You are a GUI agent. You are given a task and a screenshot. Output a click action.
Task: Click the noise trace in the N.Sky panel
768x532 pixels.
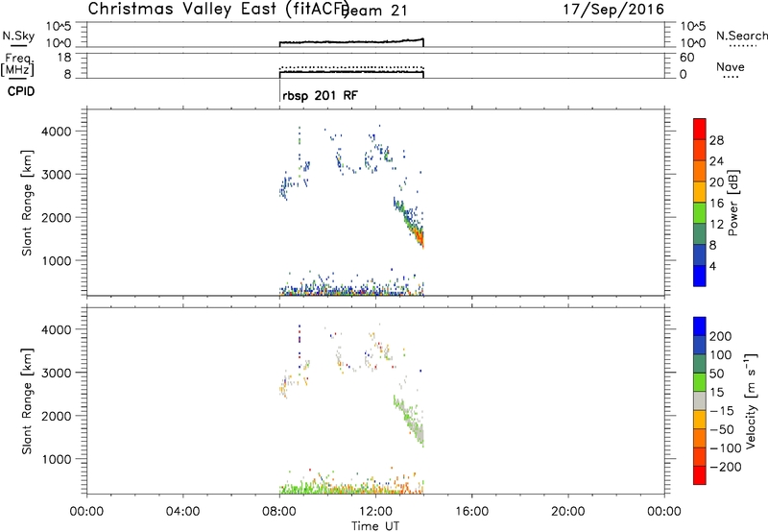[351, 42]
